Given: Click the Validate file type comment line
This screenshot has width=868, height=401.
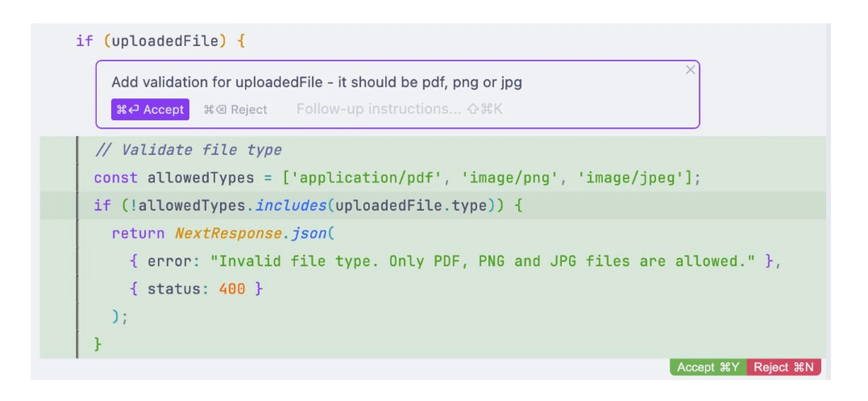Looking at the screenshot, I should click(189, 149).
